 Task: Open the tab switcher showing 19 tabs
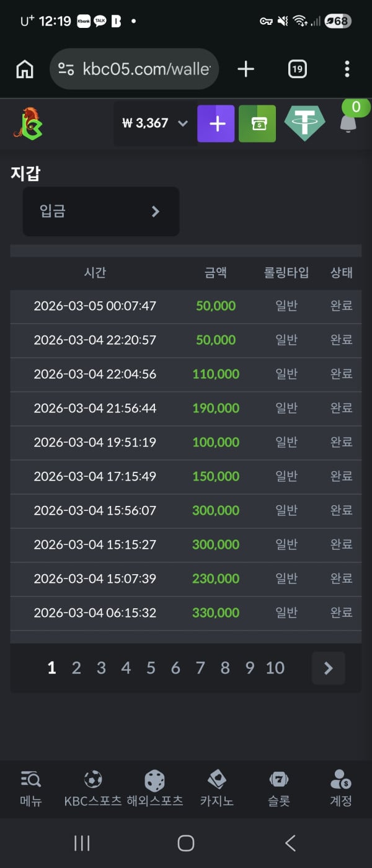point(298,69)
